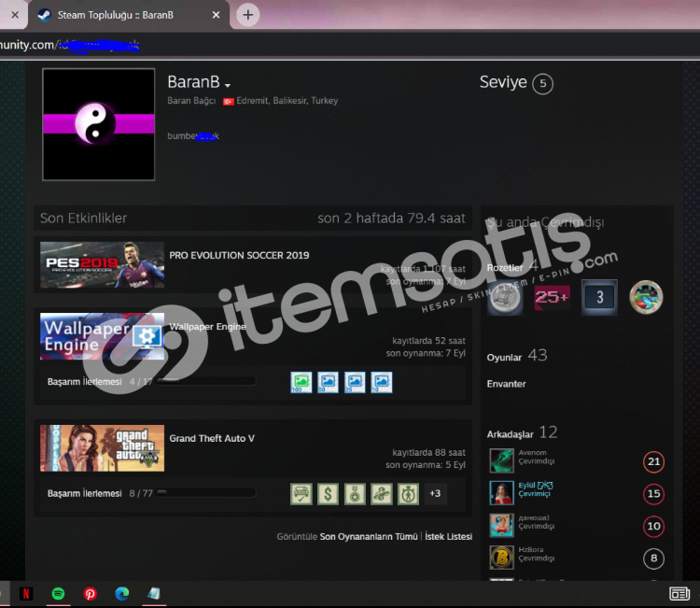Open the Rozetler badges section
This screenshot has height=608, width=700.
505,268
